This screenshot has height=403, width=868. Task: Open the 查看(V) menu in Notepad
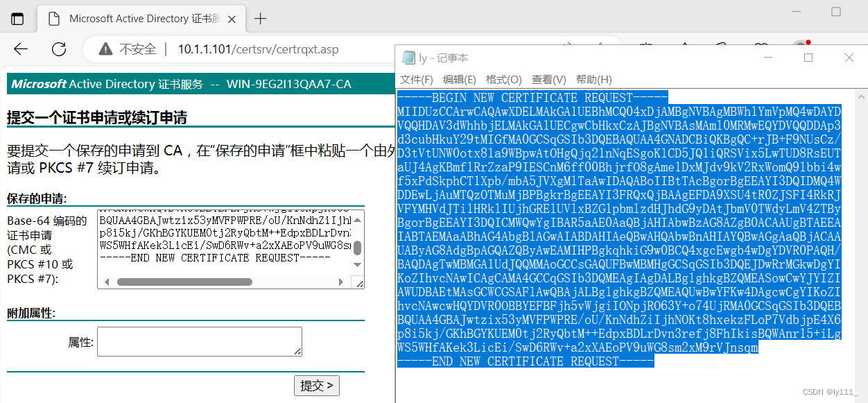coord(549,80)
